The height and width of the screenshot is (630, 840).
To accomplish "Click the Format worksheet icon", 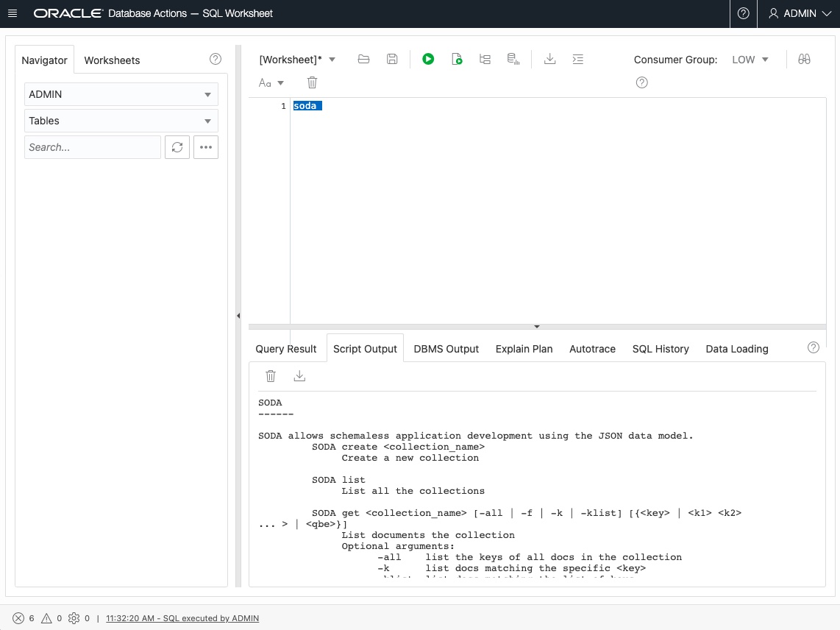I will pos(578,60).
